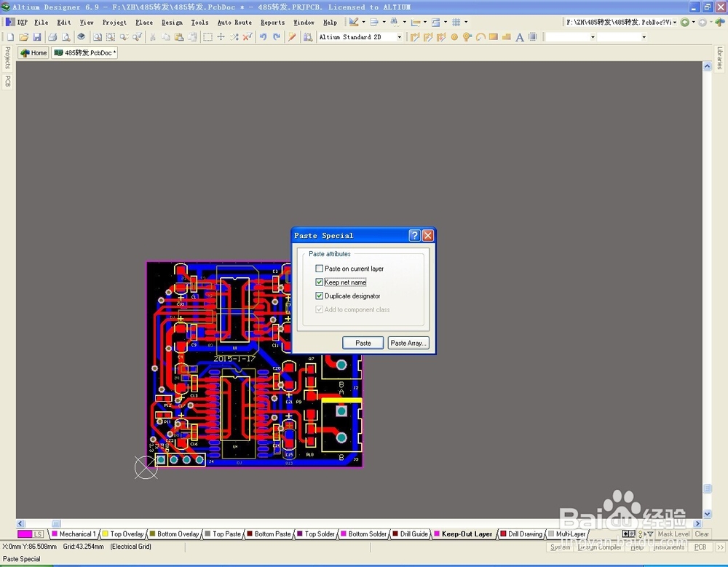Open the PCB panel button in status bar

[700, 547]
